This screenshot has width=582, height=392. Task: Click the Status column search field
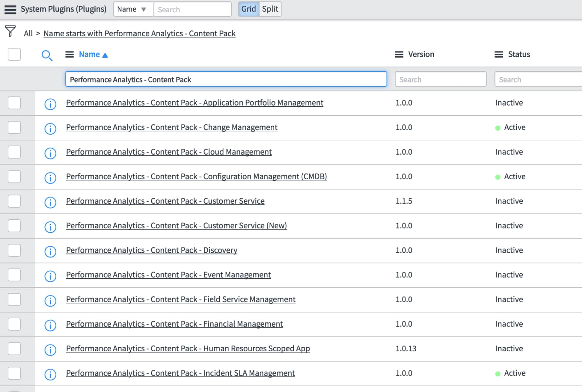[538, 79]
